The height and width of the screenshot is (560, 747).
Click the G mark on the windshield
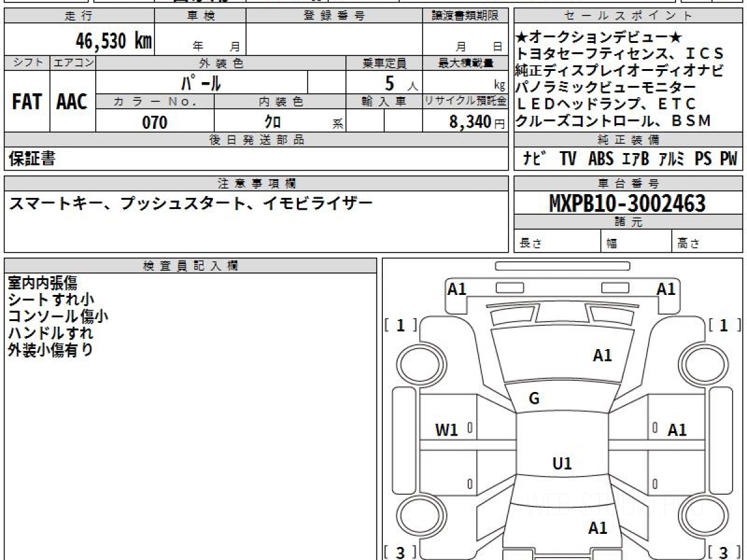[x=534, y=399]
